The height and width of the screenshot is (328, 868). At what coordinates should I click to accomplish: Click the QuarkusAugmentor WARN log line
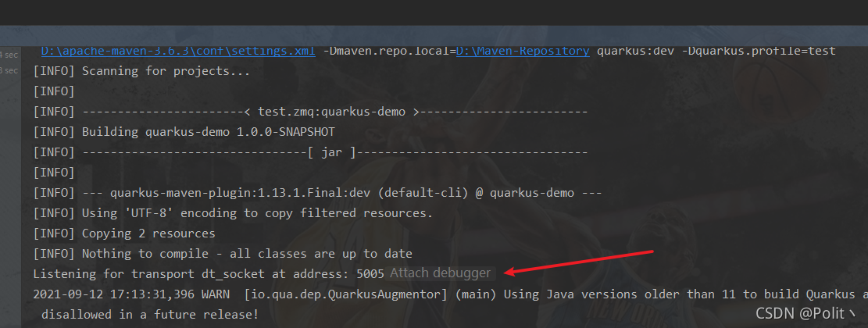451,294
